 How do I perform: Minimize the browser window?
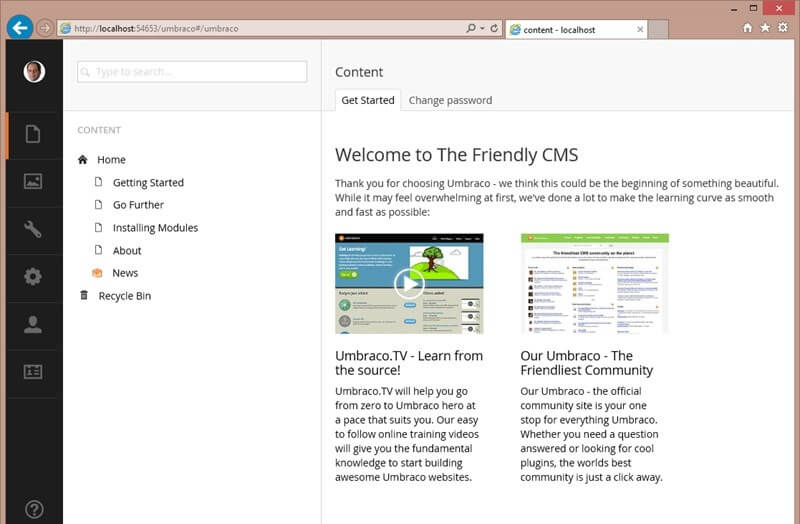coord(734,9)
